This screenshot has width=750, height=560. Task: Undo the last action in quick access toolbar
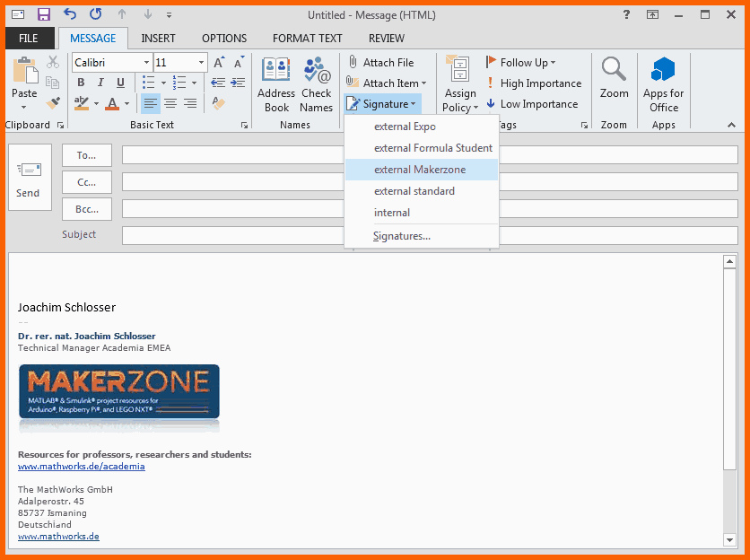70,14
